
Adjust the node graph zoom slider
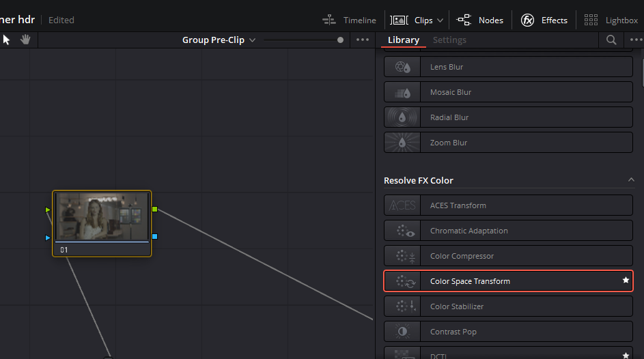click(x=340, y=40)
